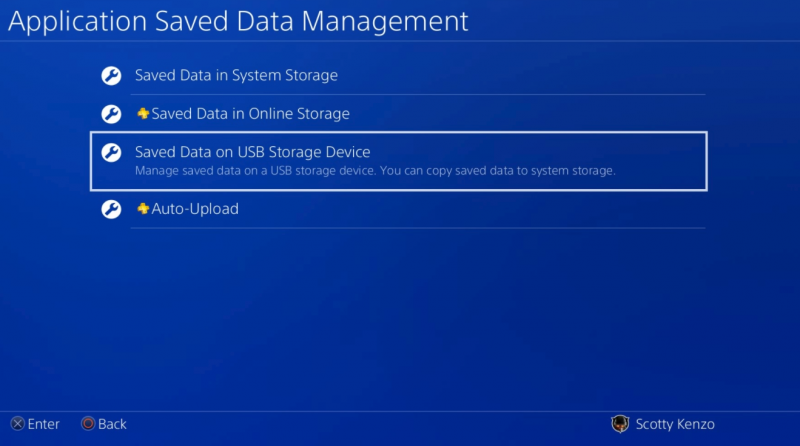800x446 pixels.
Task: Click the Enter label in footer
Action: click(43, 424)
